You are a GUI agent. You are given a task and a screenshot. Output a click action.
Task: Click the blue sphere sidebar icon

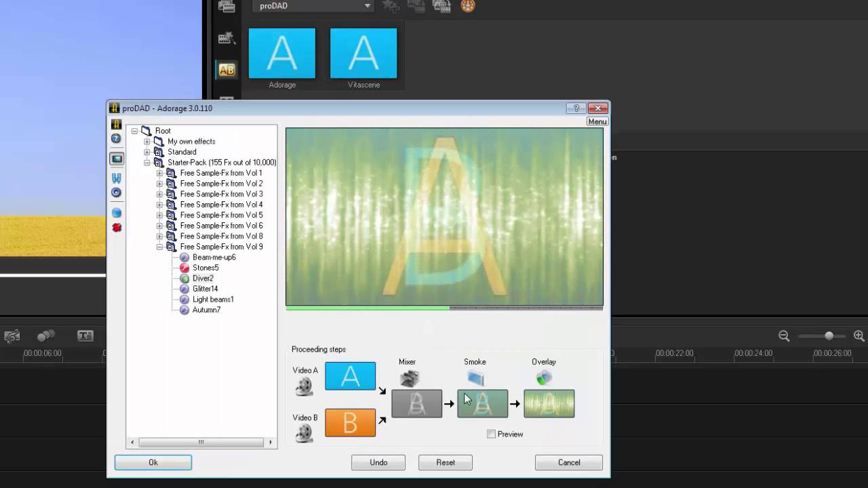pyautogui.click(x=116, y=213)
